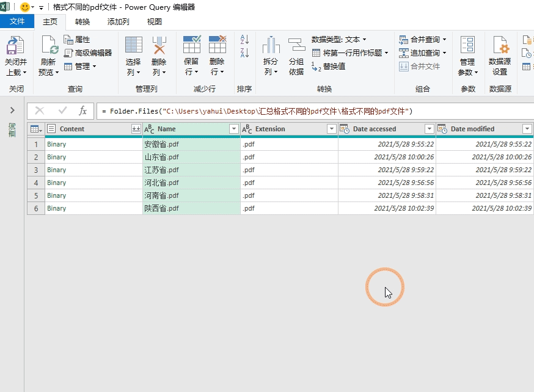
Task: Open the table corner menu icon
Action: pos(36,129)
